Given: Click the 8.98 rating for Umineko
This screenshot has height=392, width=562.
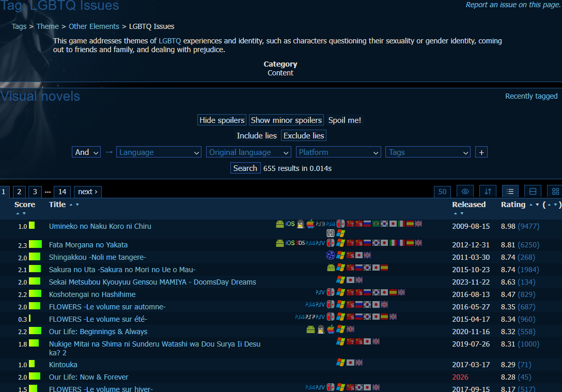Looking at the screenshot, I should click(x=508, y=226).
